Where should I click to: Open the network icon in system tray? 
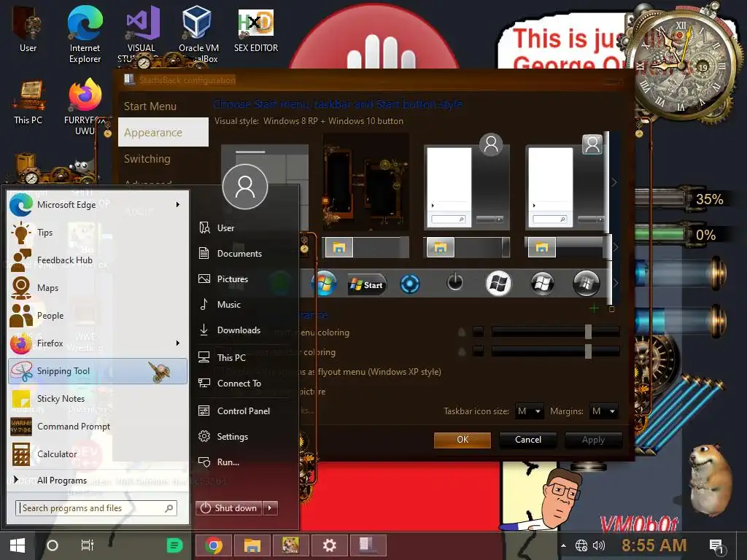click(x=581, y=545)
